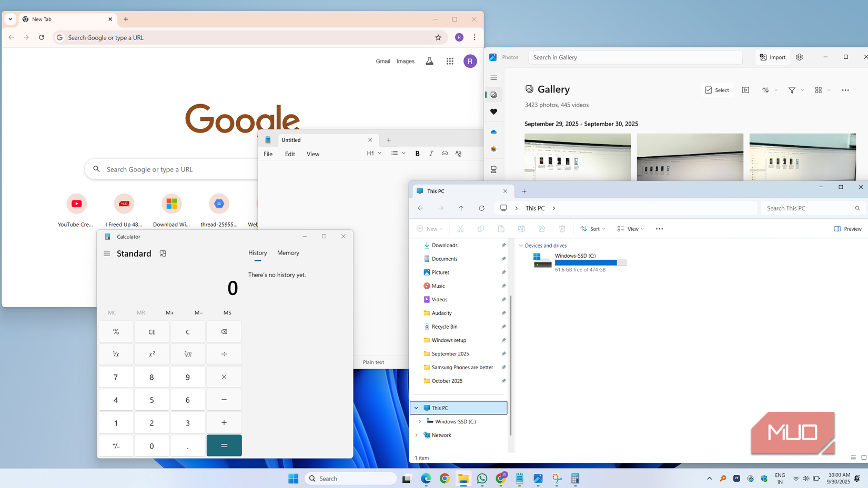The height and width of the screenshot is (488, 868).
Task: Click the Search This PC field
Action: coord(813,208)
